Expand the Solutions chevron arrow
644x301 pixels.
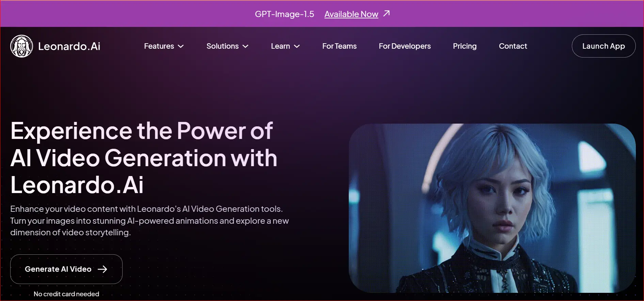coord(246,46)
